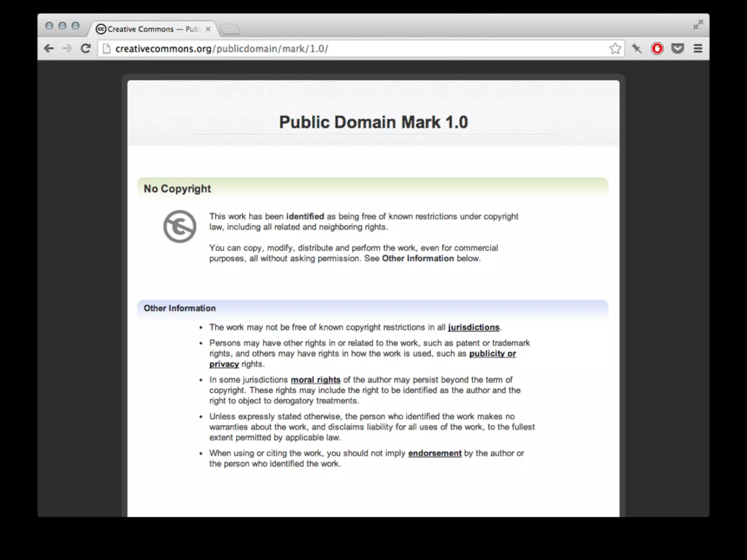Toggle fullscreen with the expand arrows icon
747x560 pixels.
click(x=698, y=25)
